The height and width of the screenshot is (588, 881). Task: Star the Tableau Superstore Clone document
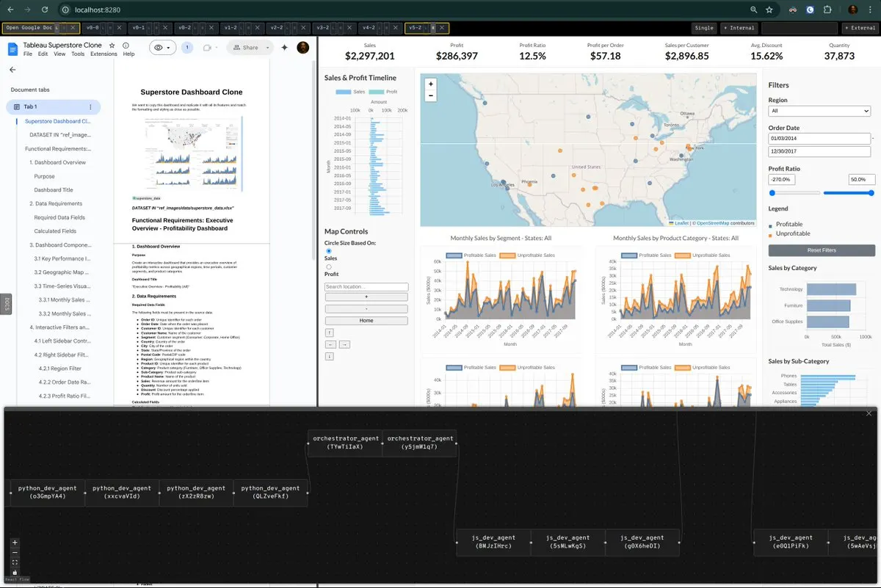(112, 46)
